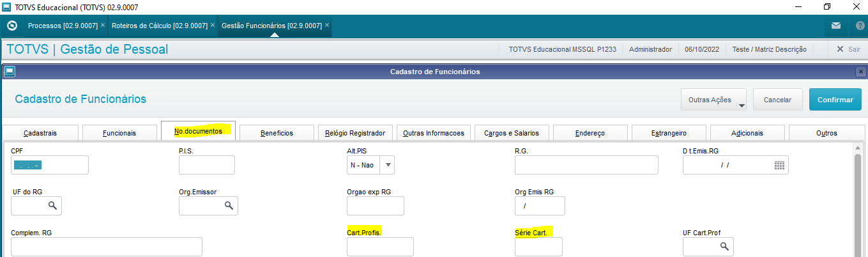Open the Org.Emissor search magnifier
Screen dimensions: 868x257
pyautogui.click(x=228, y=206)
